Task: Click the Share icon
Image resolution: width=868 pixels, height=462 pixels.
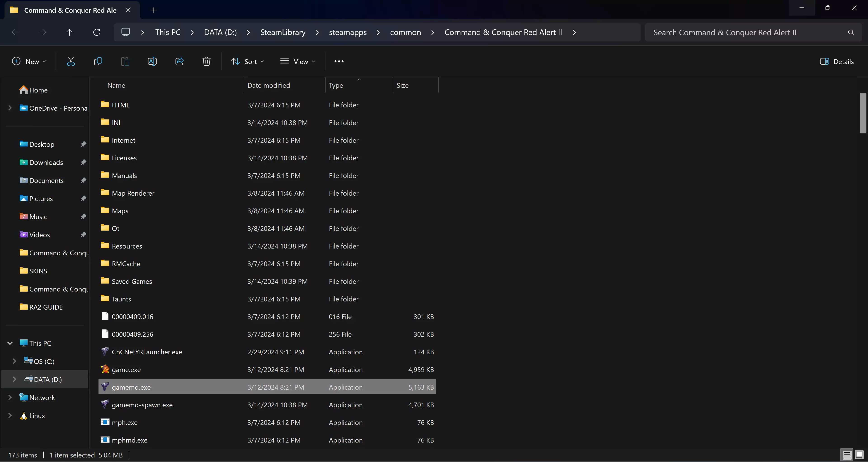Action: 179,61
